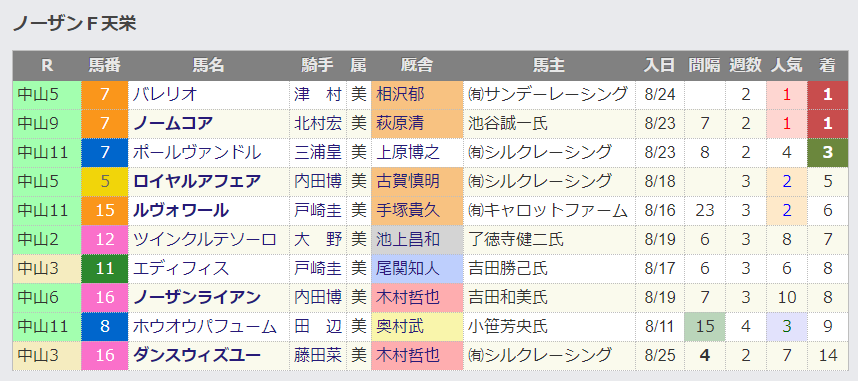
Task: Click owner cell 吉田勝己氏
Action: [x=549, y=269]
